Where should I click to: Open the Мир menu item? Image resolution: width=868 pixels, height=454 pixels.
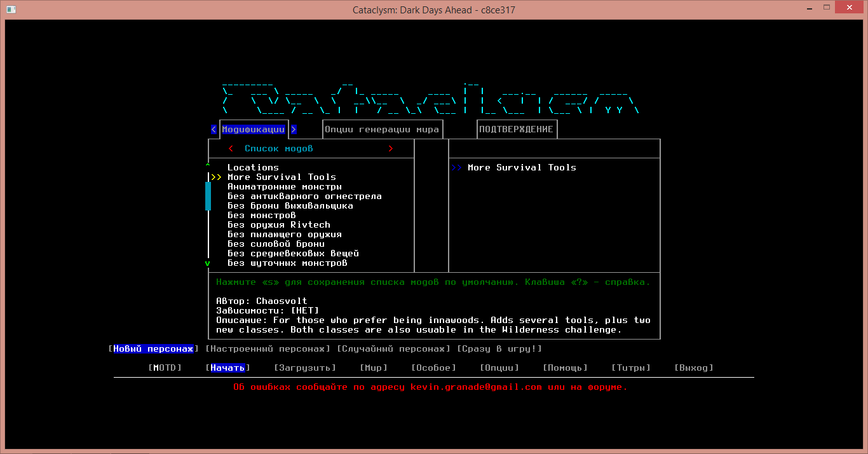click(373, 368)
